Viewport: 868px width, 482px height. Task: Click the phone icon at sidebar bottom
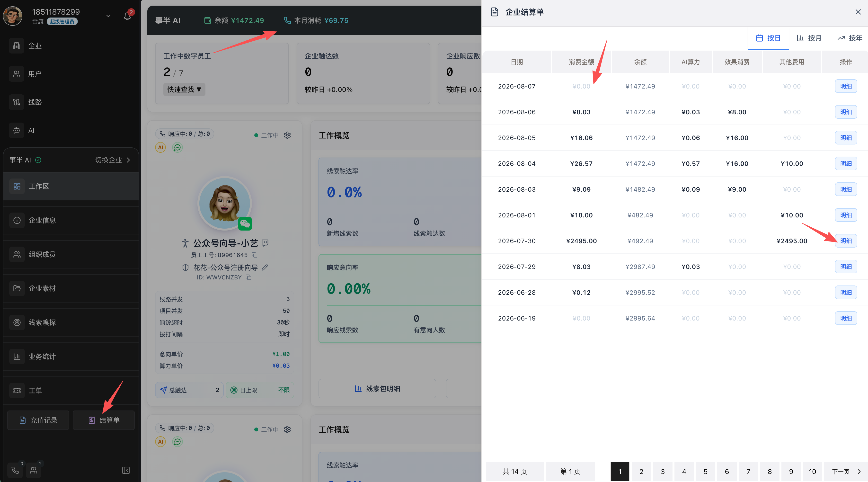point(15,470)
